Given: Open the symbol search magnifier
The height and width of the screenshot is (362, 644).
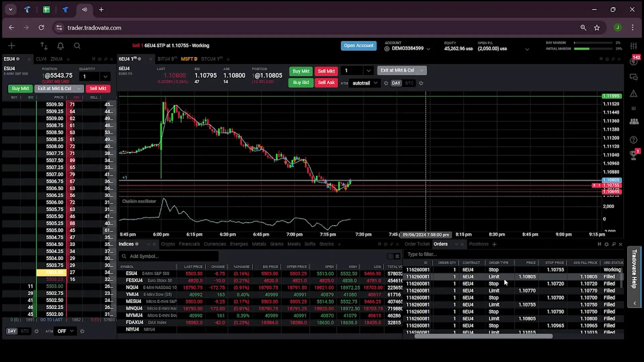Looking at the screenshot, I should pyautogui.click(x=77, y=46).
